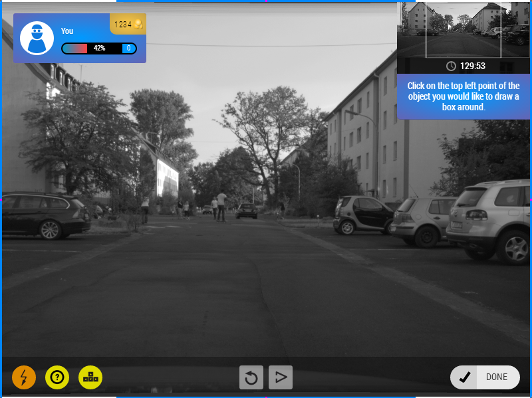Viewport: 532px width, 398px height.
Task: Click the white SUV parked on far right
Action: 491,218
